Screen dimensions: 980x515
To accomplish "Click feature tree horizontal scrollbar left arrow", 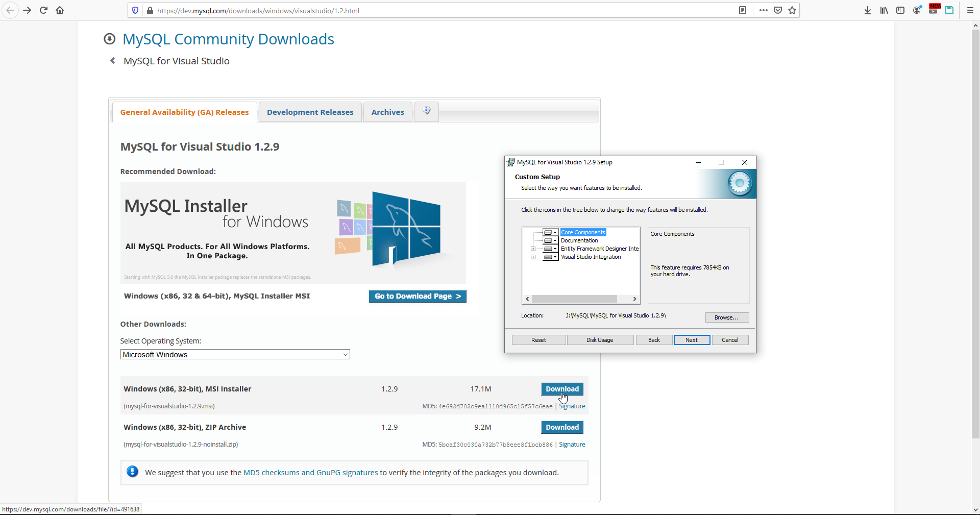I will [527, 299].
